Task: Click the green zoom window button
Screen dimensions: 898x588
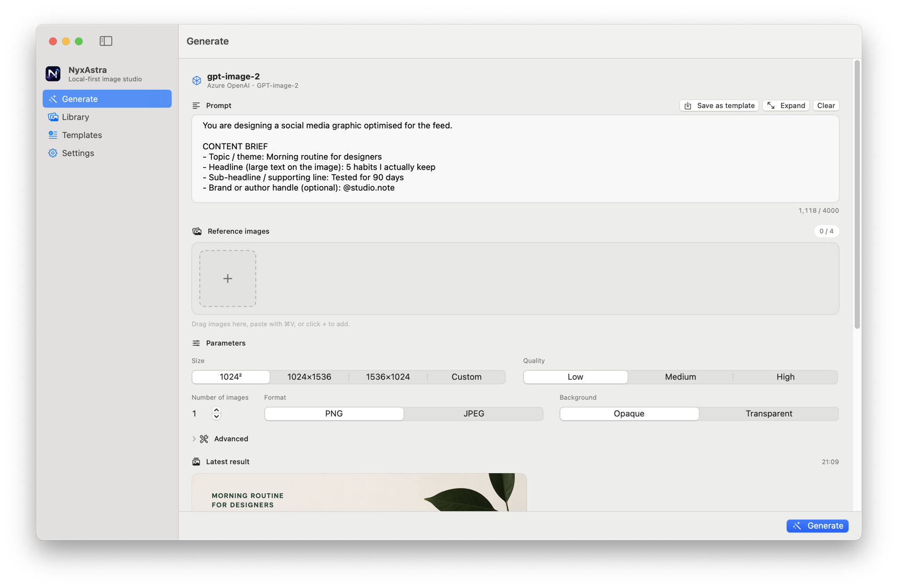Action: click(79, 41)
